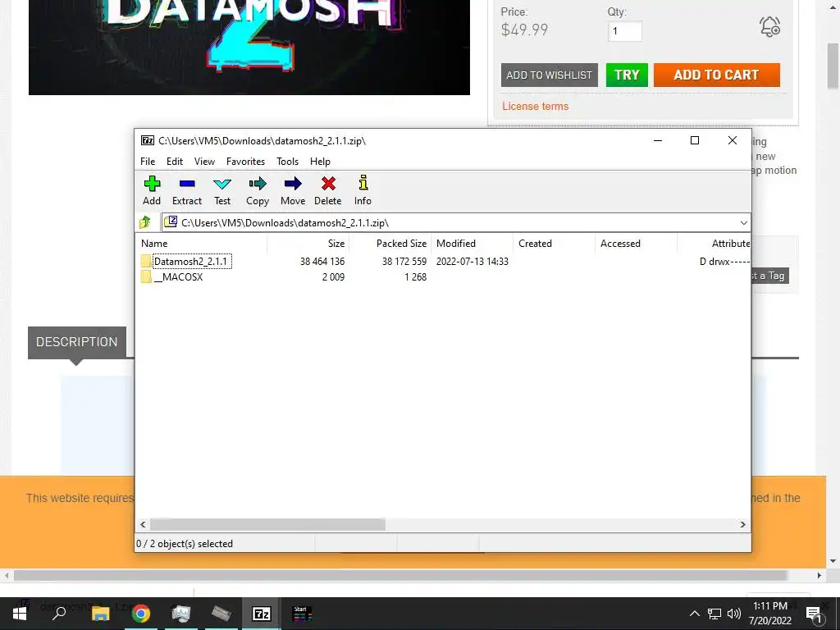Choose the Move toolbar icon
The image size is (840, 630).
(x=293, y=184)
